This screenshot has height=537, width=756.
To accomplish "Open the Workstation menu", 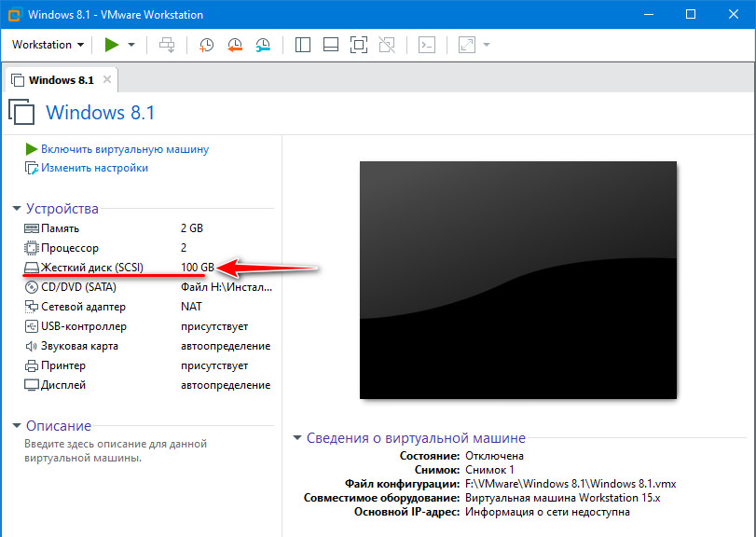I will 48,45.
